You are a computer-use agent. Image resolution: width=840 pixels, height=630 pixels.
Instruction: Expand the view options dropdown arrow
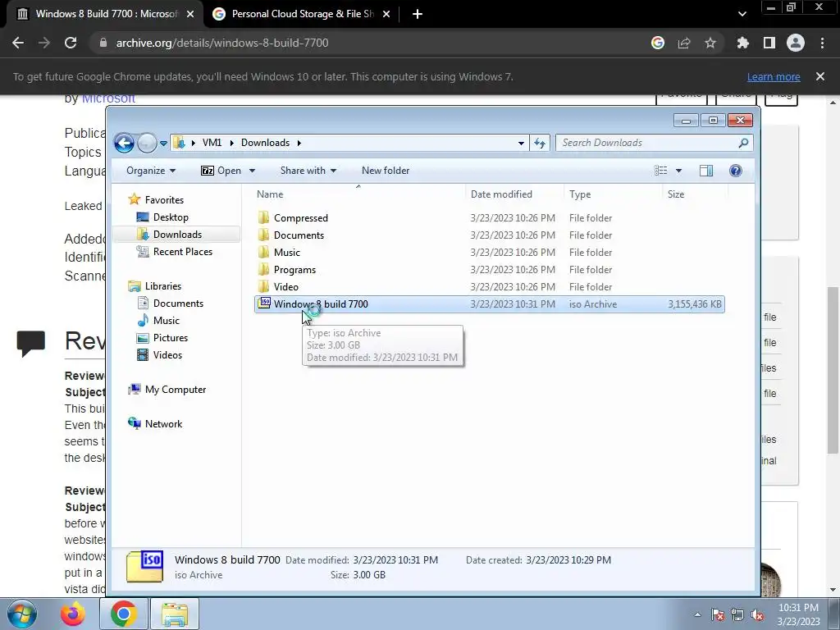tap(678, 171)
